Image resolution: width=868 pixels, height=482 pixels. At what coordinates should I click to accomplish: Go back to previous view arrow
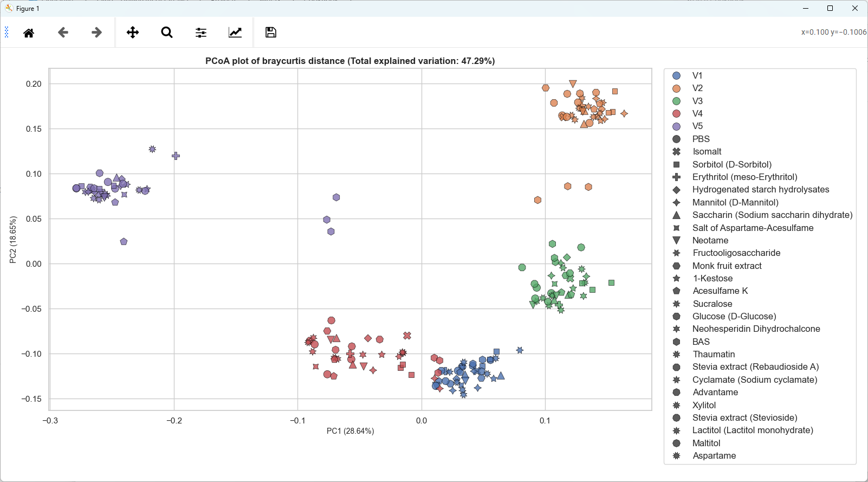[x=63, y=33]
